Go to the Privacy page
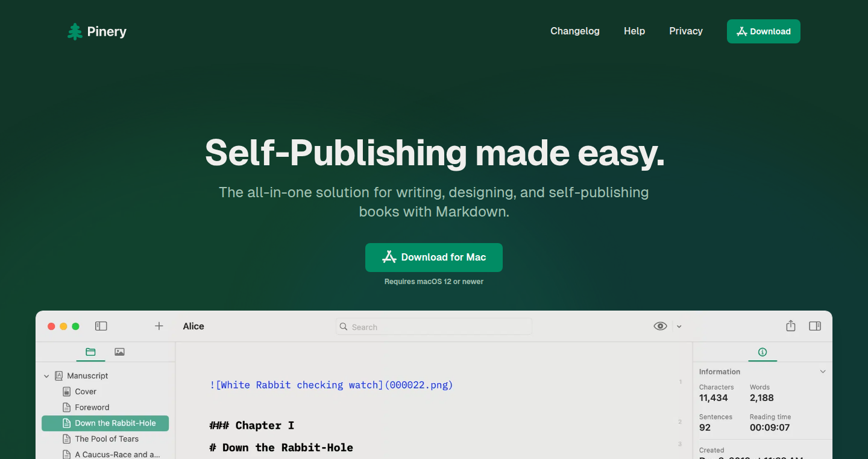This screenshot has height=459, width=868. pos(686,31)
